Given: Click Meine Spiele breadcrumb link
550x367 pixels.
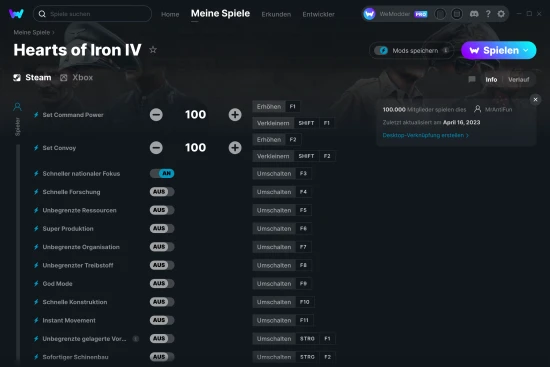Looking at the screenshot, I should (x=32, y=32).
